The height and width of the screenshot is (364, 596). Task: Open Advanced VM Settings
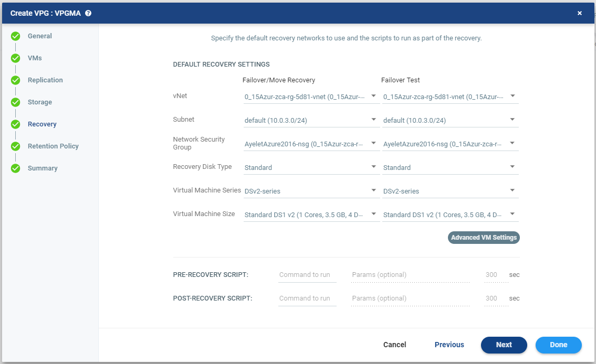pyautogui.click(x=484, y=238)
